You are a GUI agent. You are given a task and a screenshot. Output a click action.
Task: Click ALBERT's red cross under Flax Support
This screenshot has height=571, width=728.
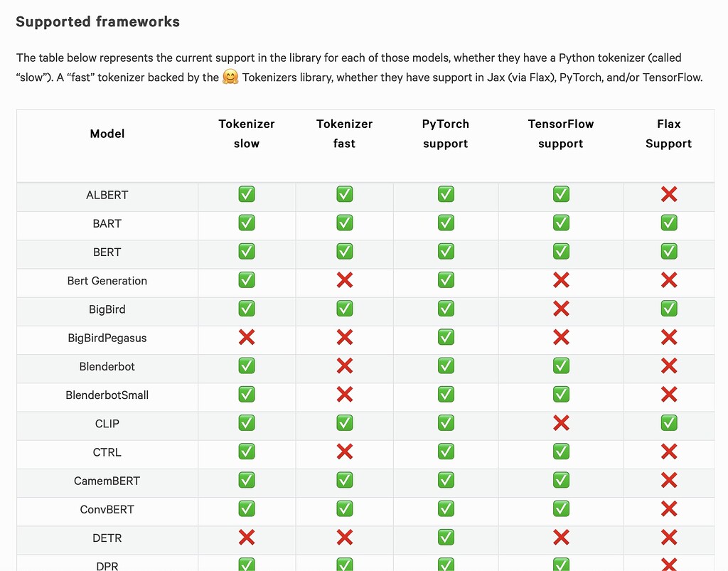[669, 195]
